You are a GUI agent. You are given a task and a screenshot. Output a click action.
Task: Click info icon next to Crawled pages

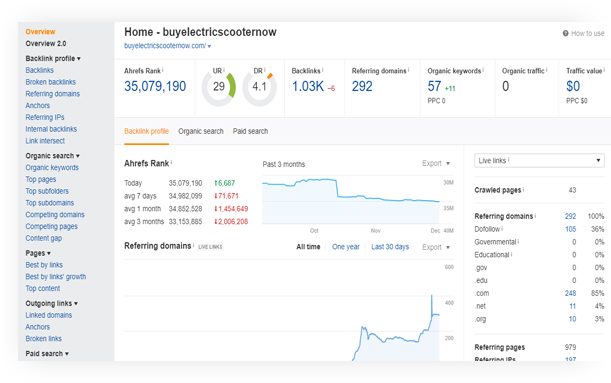click(523, 189)
